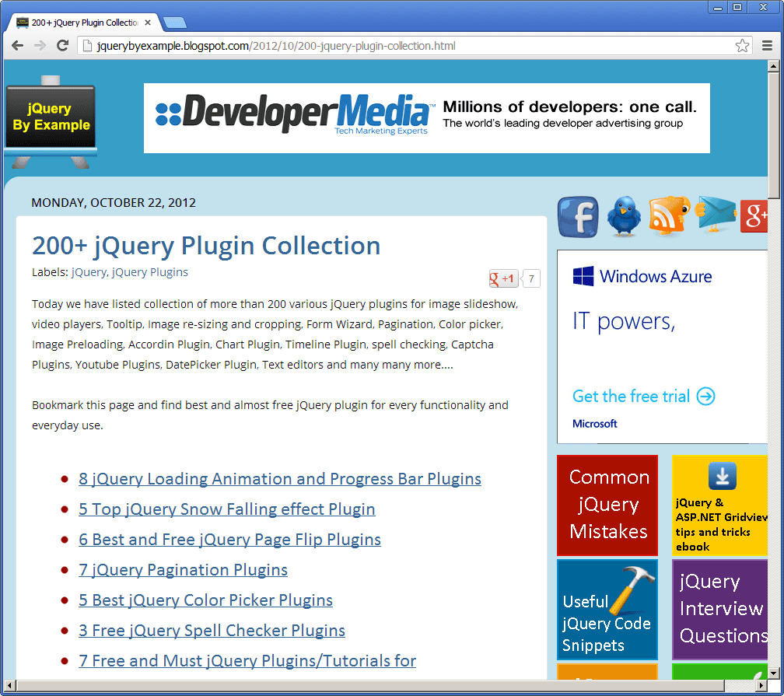Click the Monday, October 22, 2012 date header
Image resolution: width=784 pixels, height=696 pixels.
click(x=114, y=202)
